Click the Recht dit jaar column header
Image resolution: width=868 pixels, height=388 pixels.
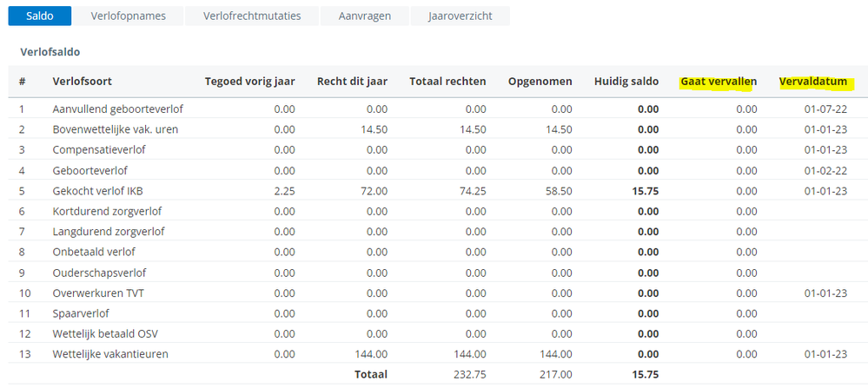click(x=352, y=82)
